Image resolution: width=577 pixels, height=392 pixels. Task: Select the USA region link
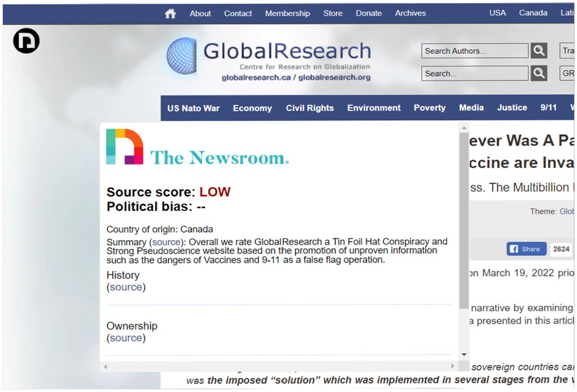point(497,13)
